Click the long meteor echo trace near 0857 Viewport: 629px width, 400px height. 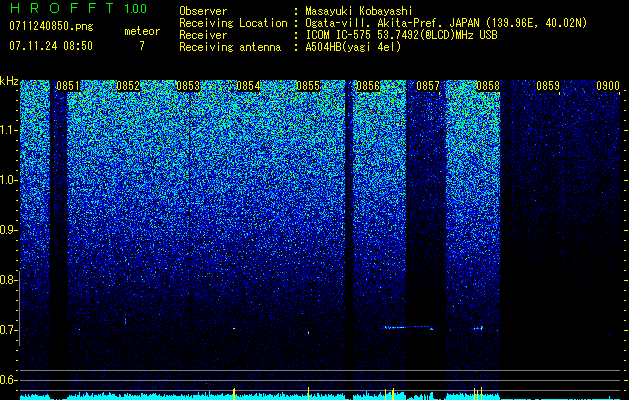(x=407, y=327)
